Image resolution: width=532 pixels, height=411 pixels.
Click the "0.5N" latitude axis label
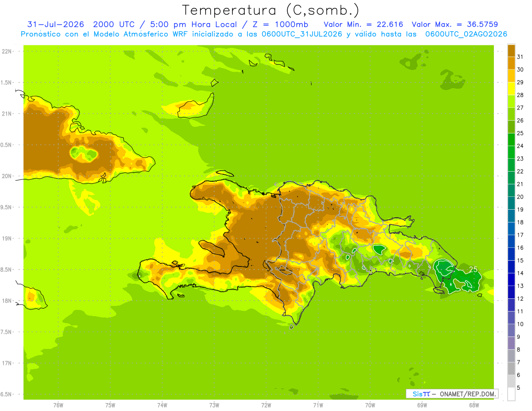click(7, 145)
